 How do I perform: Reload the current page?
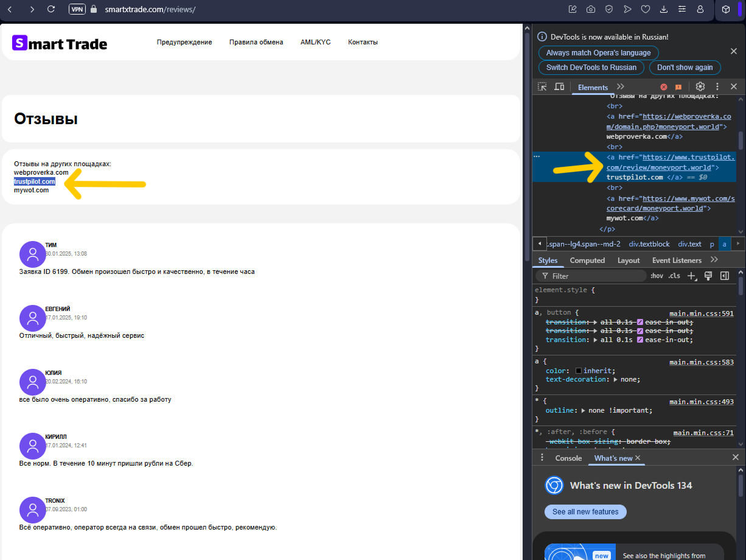coord(51,9)
